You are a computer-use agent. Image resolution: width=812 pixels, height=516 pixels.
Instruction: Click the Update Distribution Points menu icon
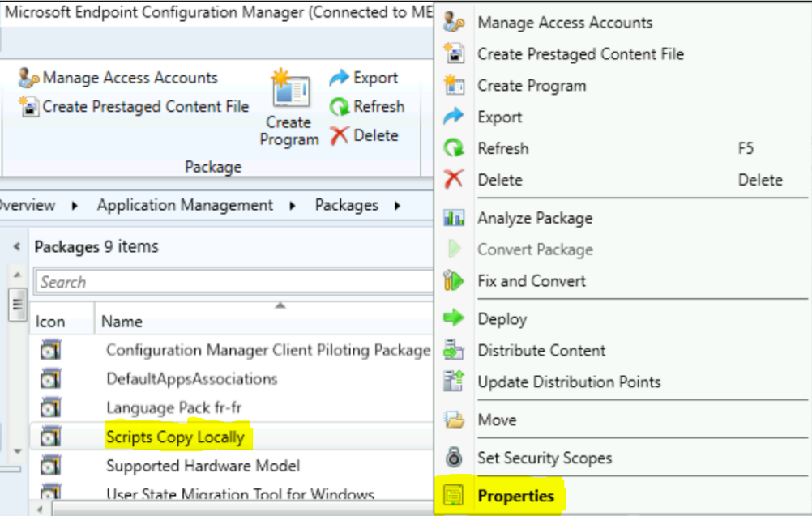pos(454,382)
